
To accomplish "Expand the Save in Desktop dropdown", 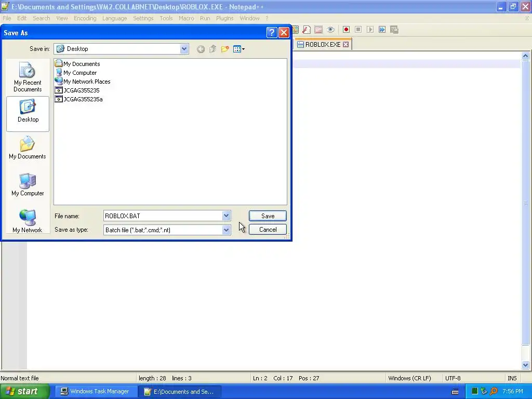I will pyautogui.click(x=184, y=49).
